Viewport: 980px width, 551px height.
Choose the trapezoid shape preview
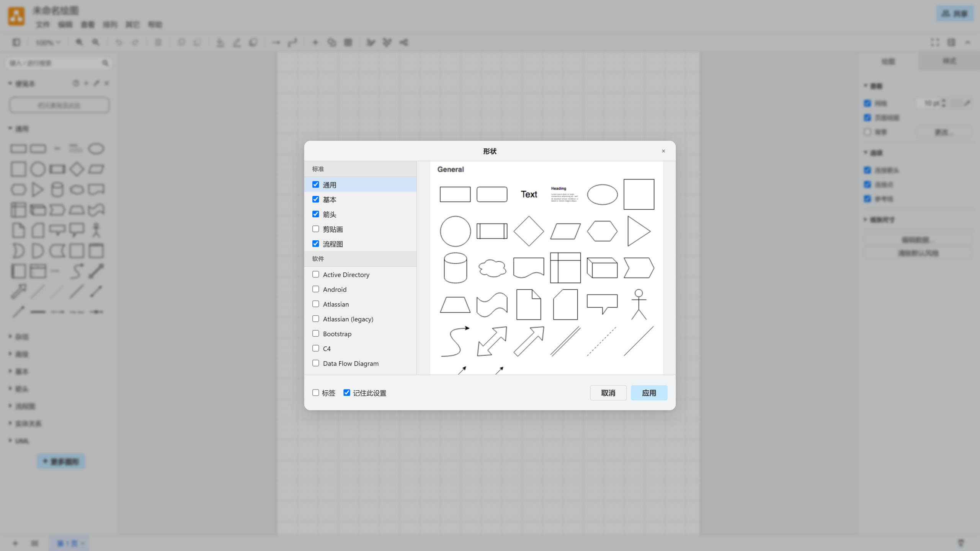coord(455,305)
